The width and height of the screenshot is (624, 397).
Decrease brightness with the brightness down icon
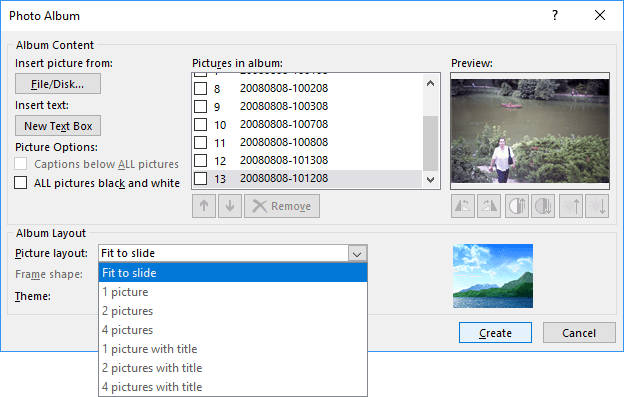pos(597,206)
